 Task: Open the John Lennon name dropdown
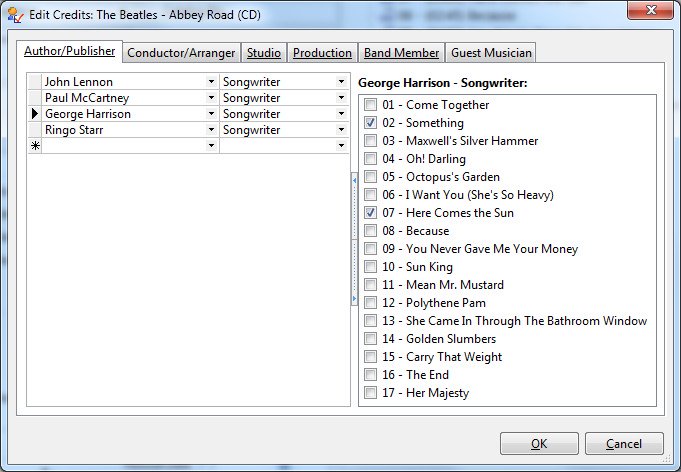click(x=212, y=82)
